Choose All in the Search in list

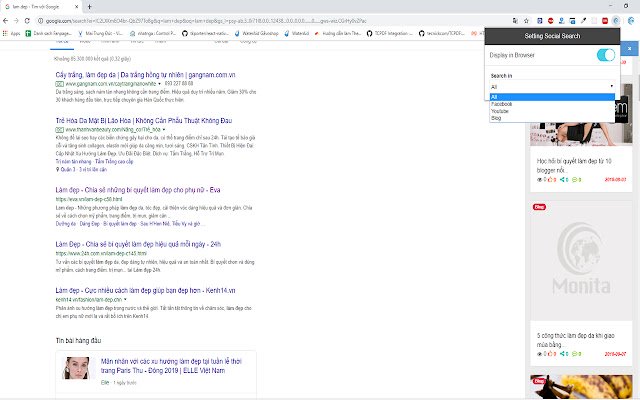pos(552,97)
